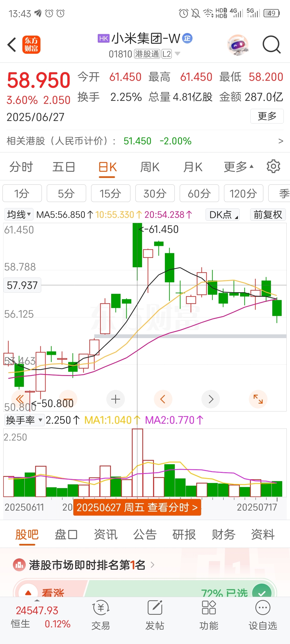Tap the green checkmark 已选 button
The image size is (290, 644).
click(x=262, y=591)
